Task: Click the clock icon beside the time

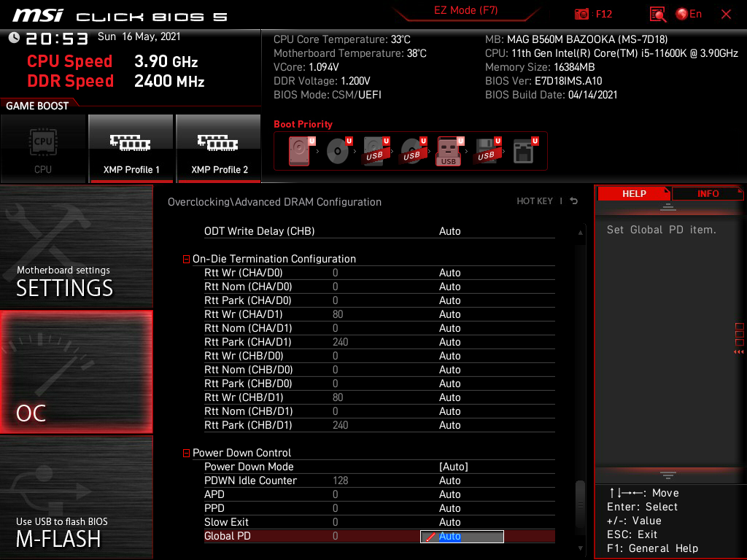Action: pyautogui.click(x=14, y=38)
